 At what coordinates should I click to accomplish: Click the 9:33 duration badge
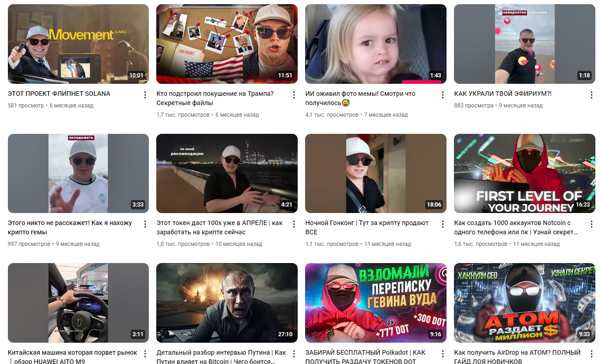tap(584, 334)
